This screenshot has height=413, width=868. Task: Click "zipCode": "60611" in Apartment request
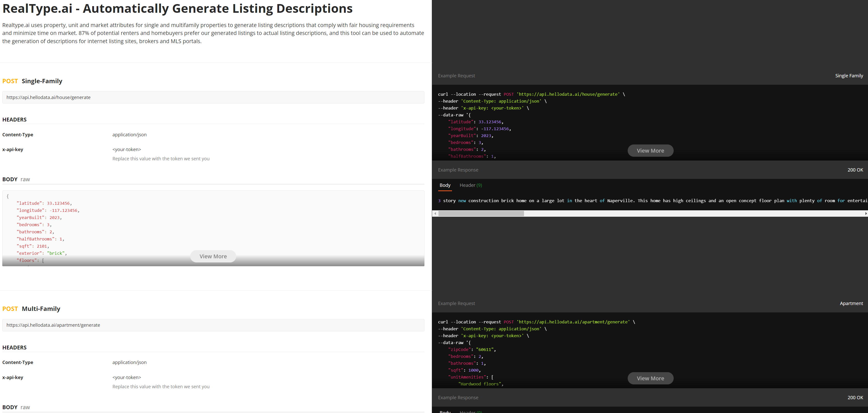pyautogui.click(x=472, y=350)
